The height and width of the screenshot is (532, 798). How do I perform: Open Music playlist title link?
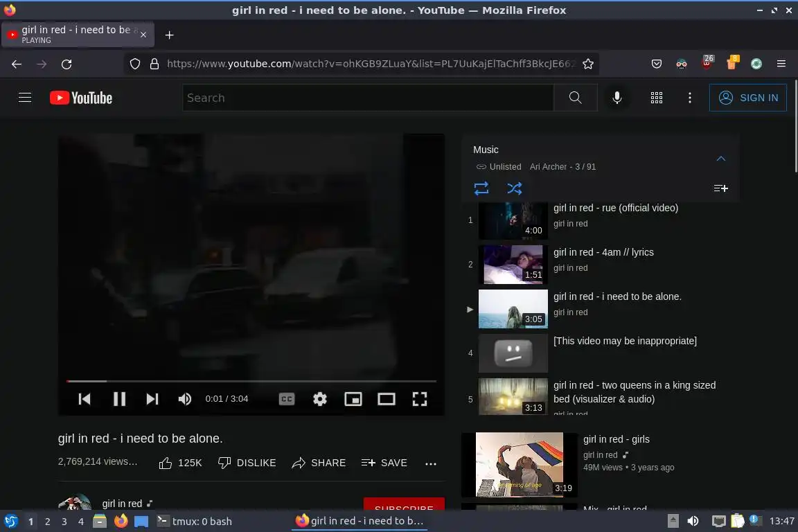(x=486, y=150)
